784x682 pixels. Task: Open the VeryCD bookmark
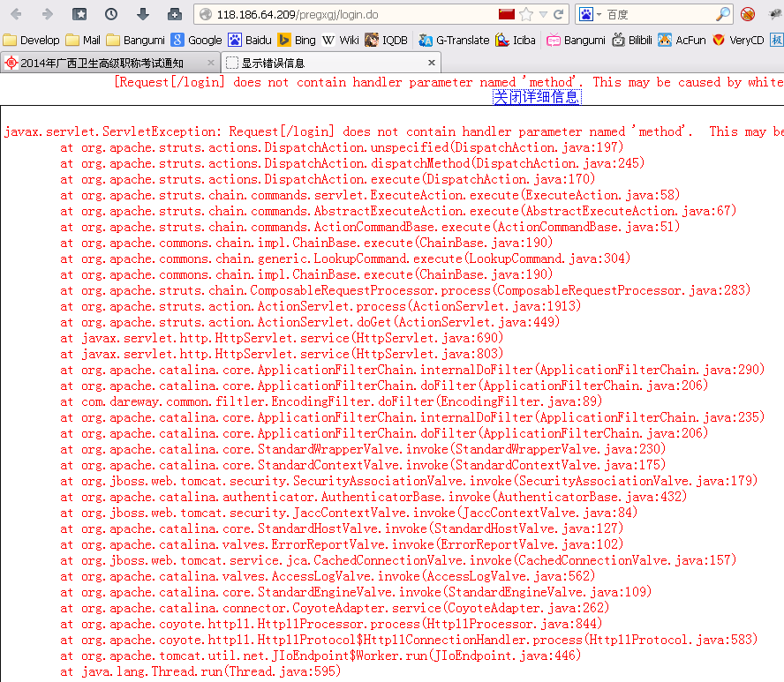(x=738, y=40)
